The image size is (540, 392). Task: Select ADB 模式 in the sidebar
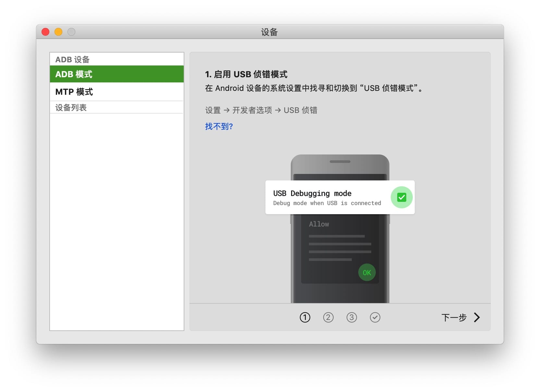(117, 74)
